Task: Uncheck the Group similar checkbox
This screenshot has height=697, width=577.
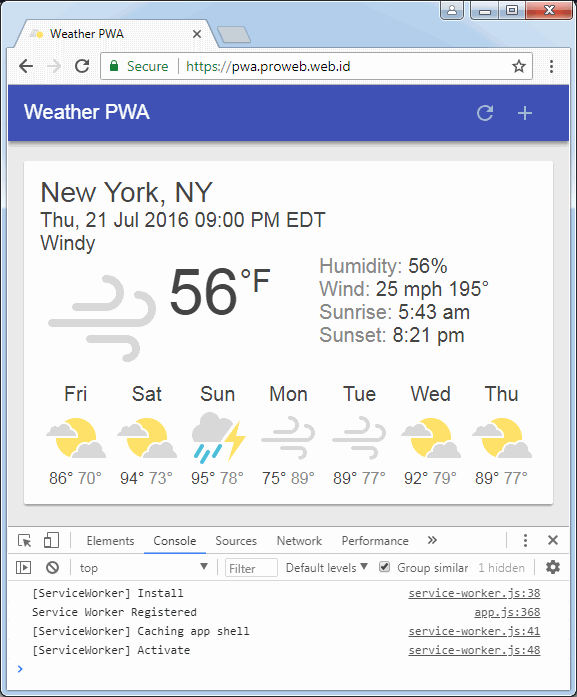Action: point(385,567)
